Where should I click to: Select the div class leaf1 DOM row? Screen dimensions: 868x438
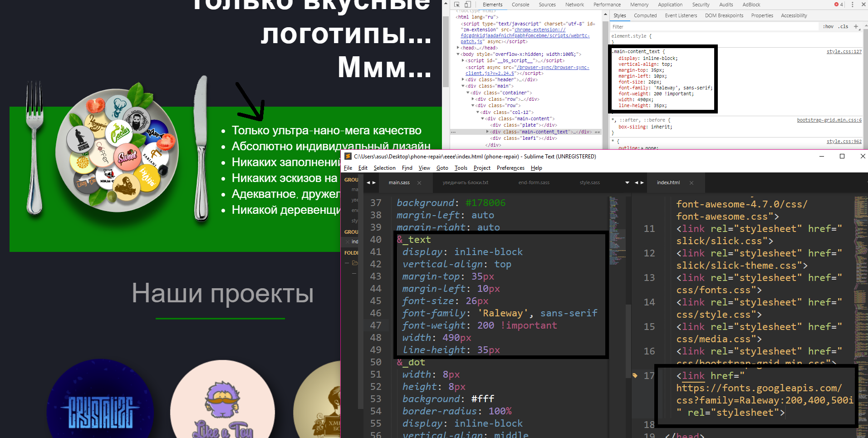(x=524, y=138)
